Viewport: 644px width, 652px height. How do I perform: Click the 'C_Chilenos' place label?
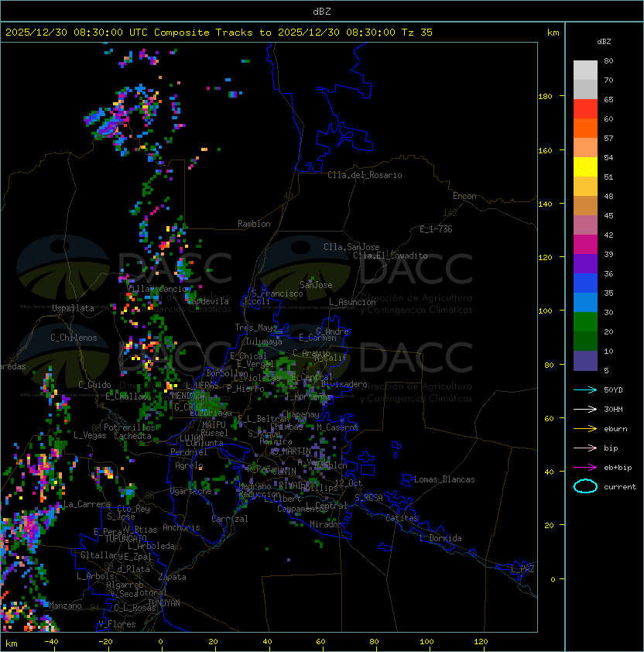74,338
